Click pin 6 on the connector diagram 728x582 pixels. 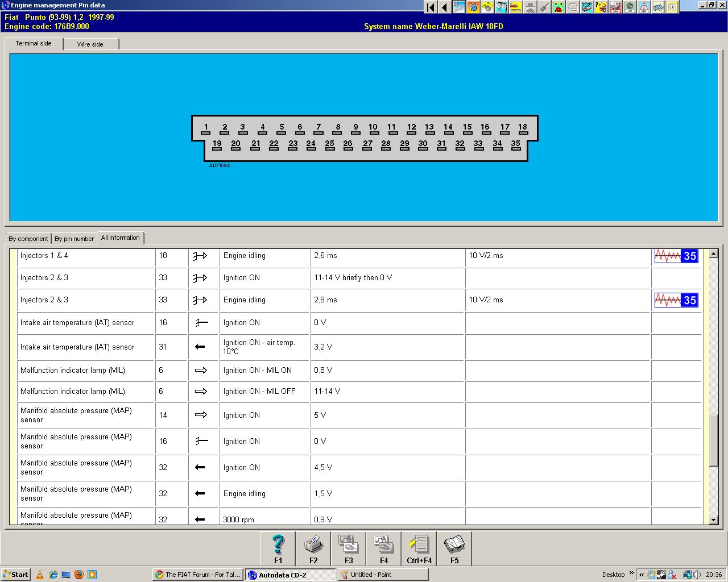[x=300, y=128]
